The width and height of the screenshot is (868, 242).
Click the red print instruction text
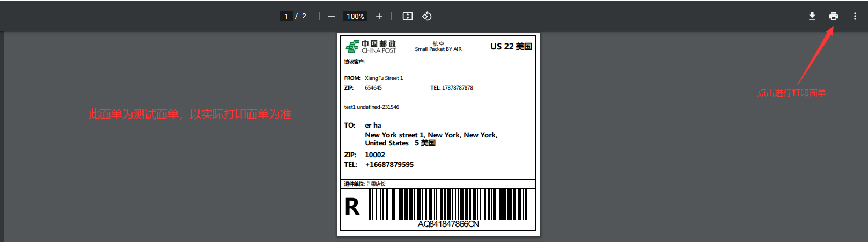pyautogui.click(x=791, y=93)
